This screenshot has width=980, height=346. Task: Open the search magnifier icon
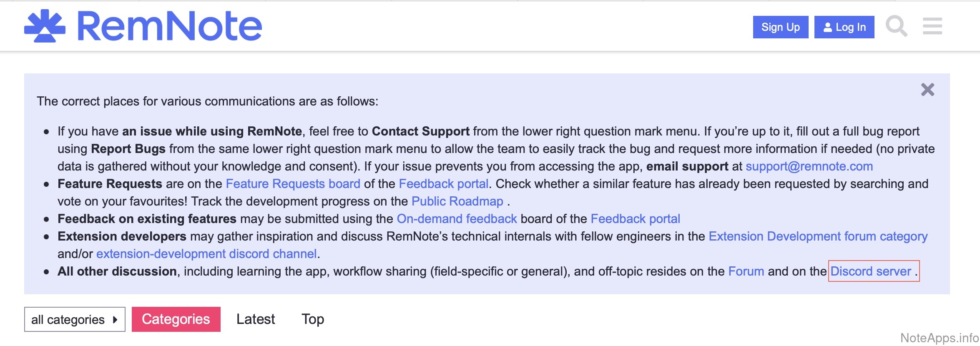[x=896, y=26]
